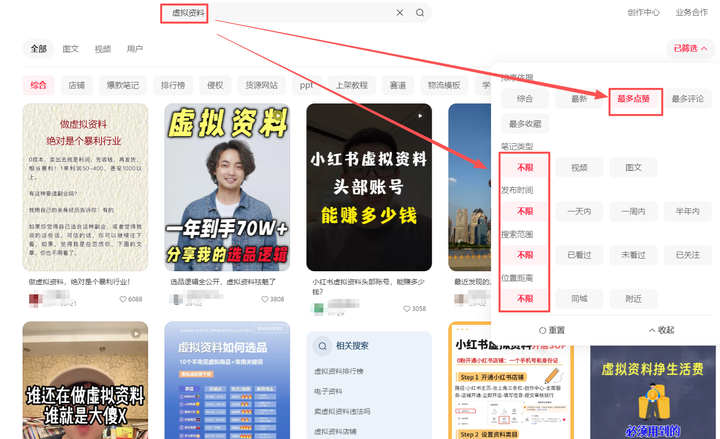
Task: Open 谁还在做虚拟资料 video thumbnail
Action: coord(85,380)
